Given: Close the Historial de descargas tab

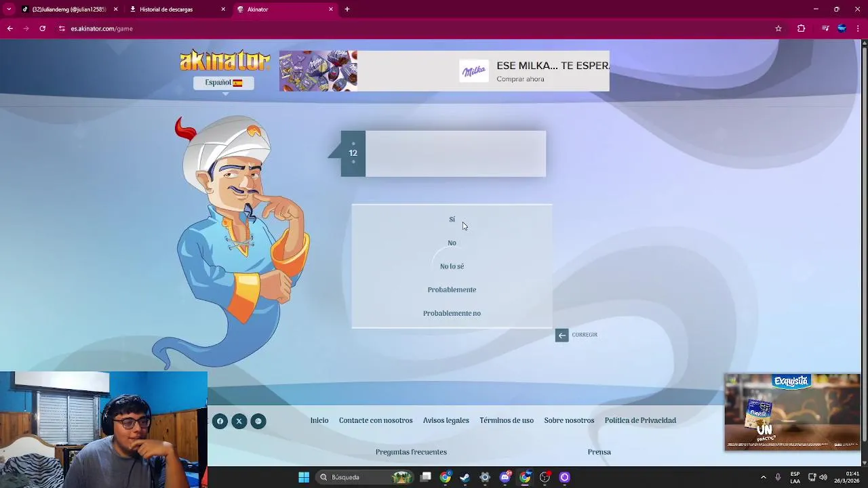Looking at the screenshot, I should click(x=223, y=9).
